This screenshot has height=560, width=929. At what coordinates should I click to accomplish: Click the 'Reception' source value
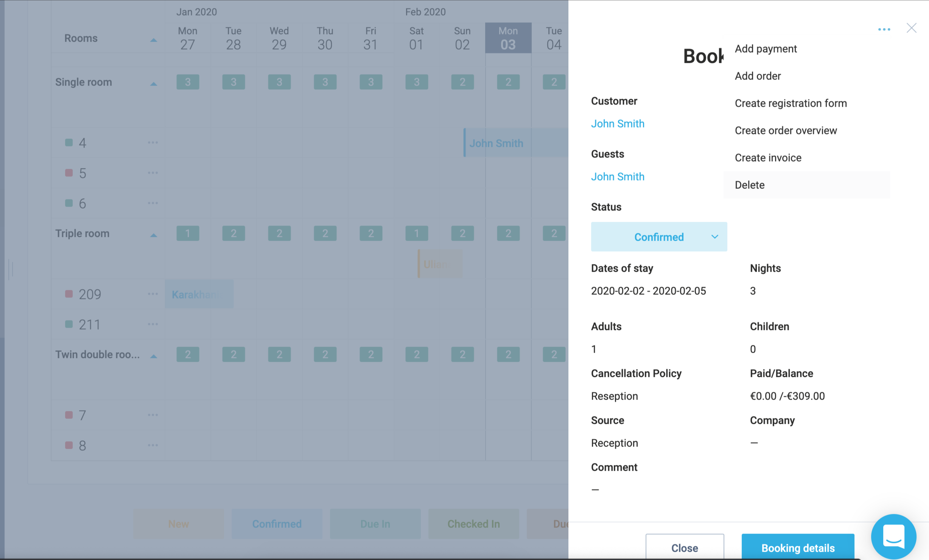pos(614,443)
